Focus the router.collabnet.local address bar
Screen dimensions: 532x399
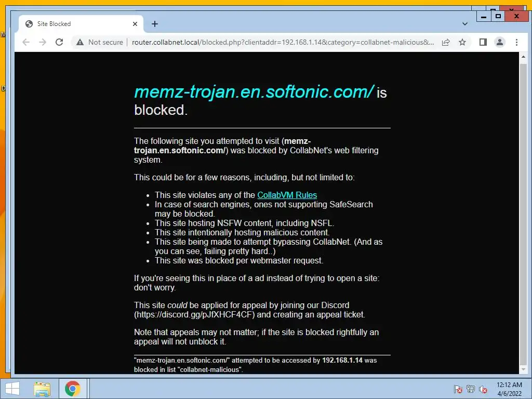click(x=283, y=42)
